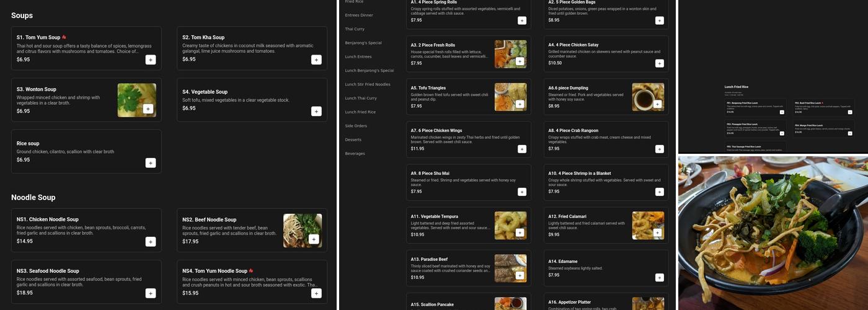Screen dimensions: 868x310
Task: Add S4. Vegetable Soup to order
Action: pos(316,111)
